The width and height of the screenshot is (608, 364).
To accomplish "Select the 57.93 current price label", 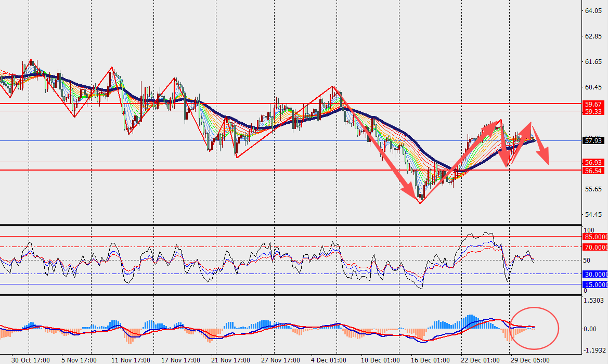I will 593,140.
